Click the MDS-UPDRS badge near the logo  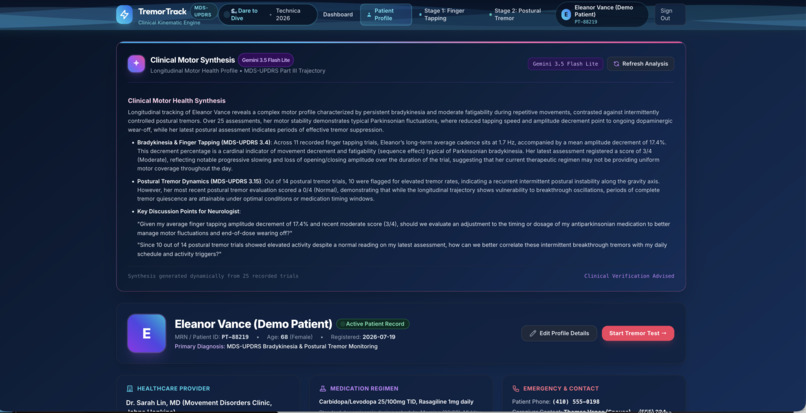203,11
